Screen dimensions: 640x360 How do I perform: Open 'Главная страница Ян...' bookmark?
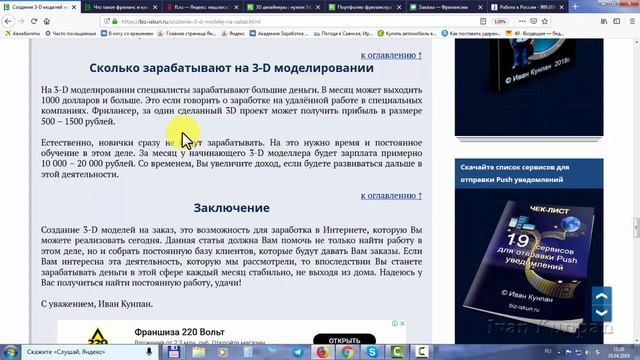(x=187, y=33)
